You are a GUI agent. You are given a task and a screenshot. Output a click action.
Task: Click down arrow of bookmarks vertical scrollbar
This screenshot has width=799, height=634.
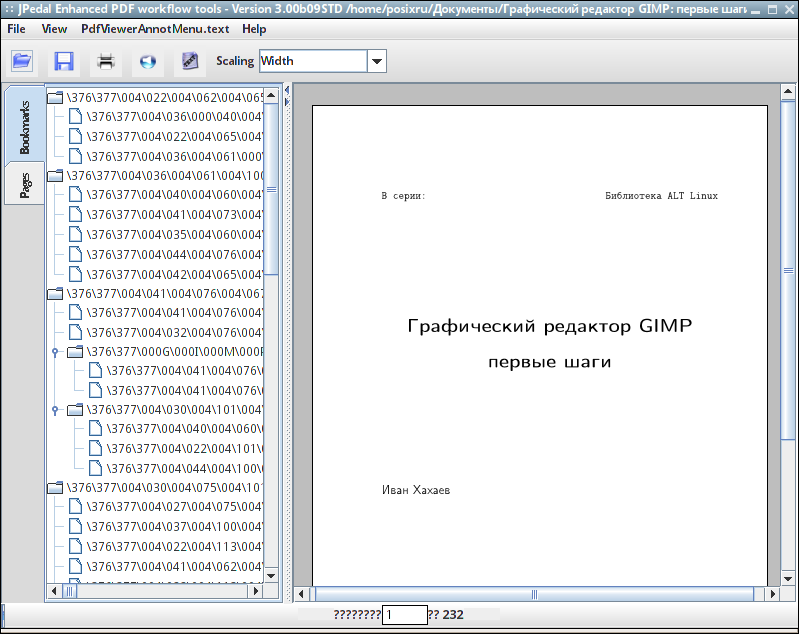(x=271, y=576)
